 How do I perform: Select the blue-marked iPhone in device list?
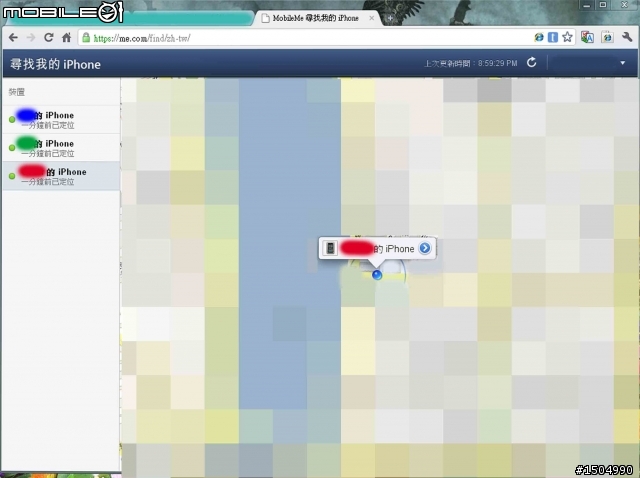coord(61,120)
